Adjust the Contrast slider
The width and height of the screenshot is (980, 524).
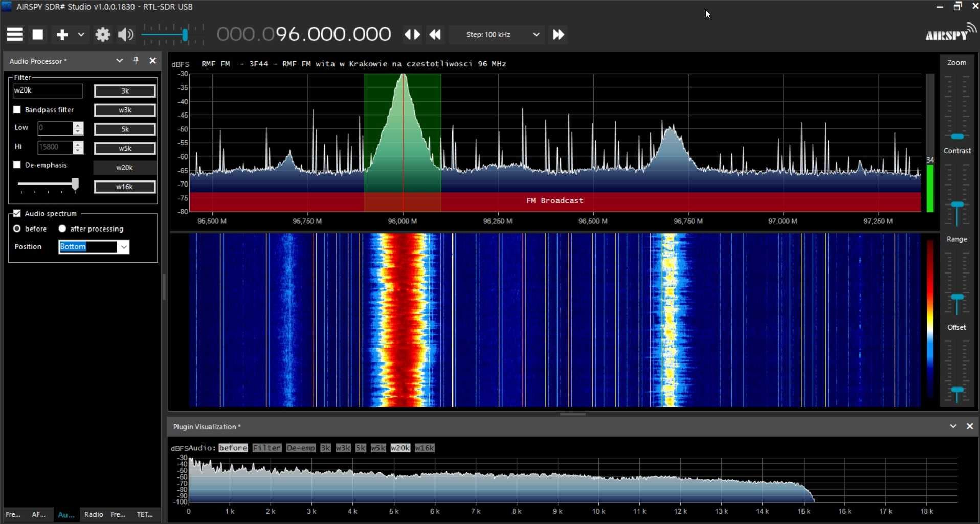(x=957, y=206)
